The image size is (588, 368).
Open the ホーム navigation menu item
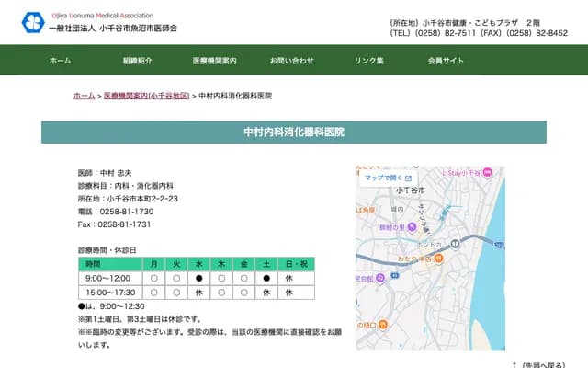60,60
